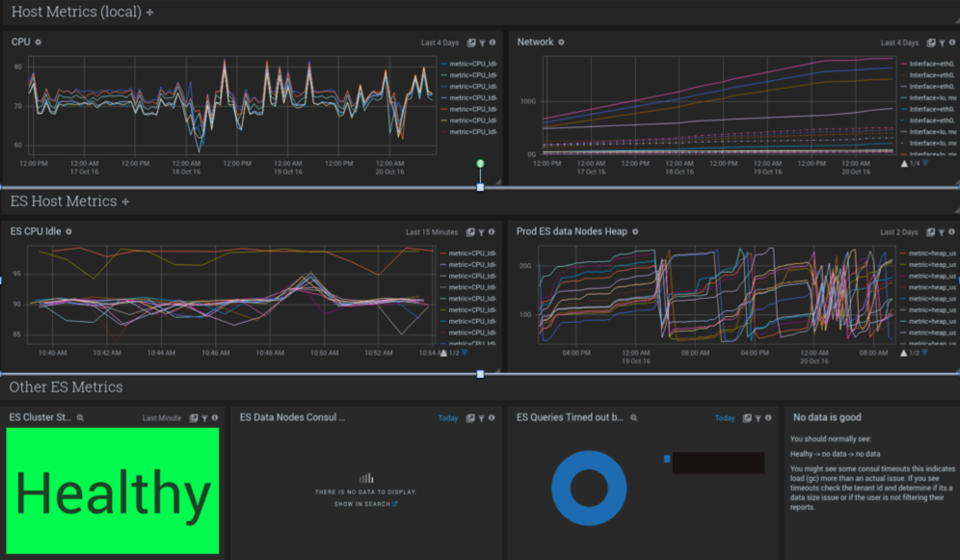Open Network panel settings gear
The image size is (960, 560).
[561, 42]
